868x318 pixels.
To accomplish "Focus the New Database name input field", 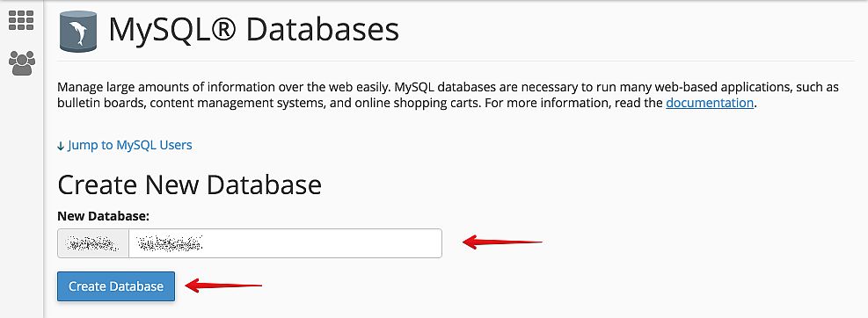I will (285, 243).
